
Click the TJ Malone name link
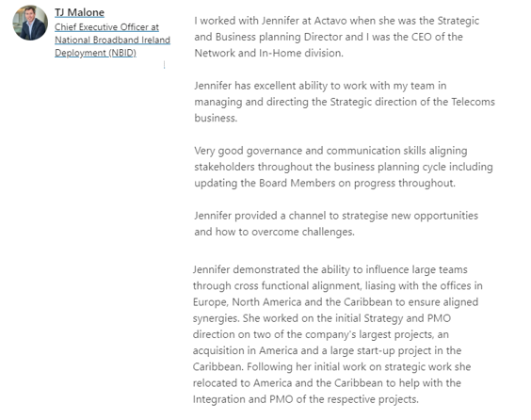click(x=80, y=12)
